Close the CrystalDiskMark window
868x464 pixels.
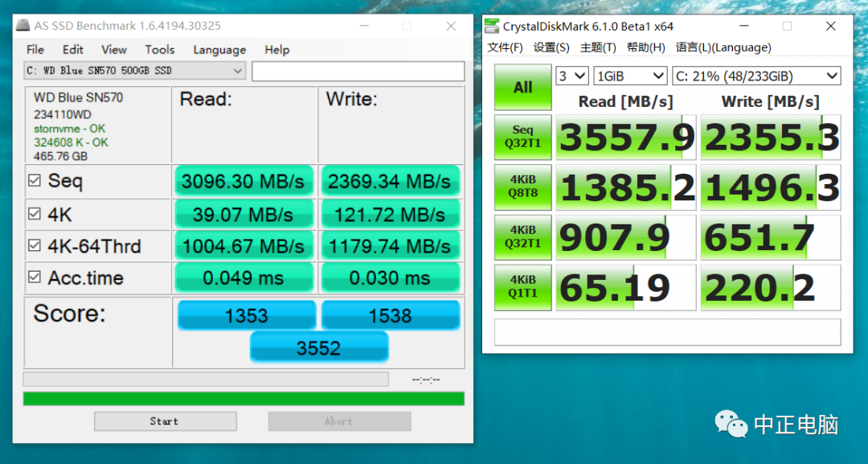pyautogui.click(x=830, y=26)
